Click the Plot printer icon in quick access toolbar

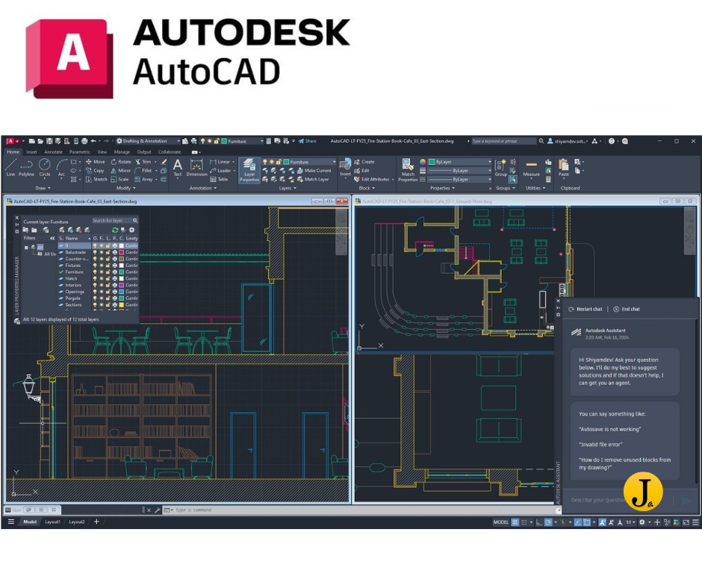84,141
